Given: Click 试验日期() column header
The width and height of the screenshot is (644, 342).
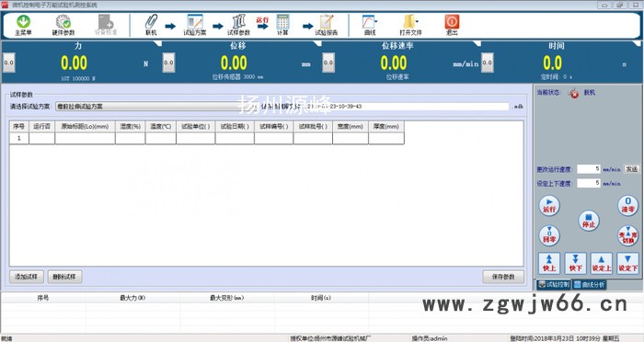Looking at the screenshot, I should click(235, 127).
